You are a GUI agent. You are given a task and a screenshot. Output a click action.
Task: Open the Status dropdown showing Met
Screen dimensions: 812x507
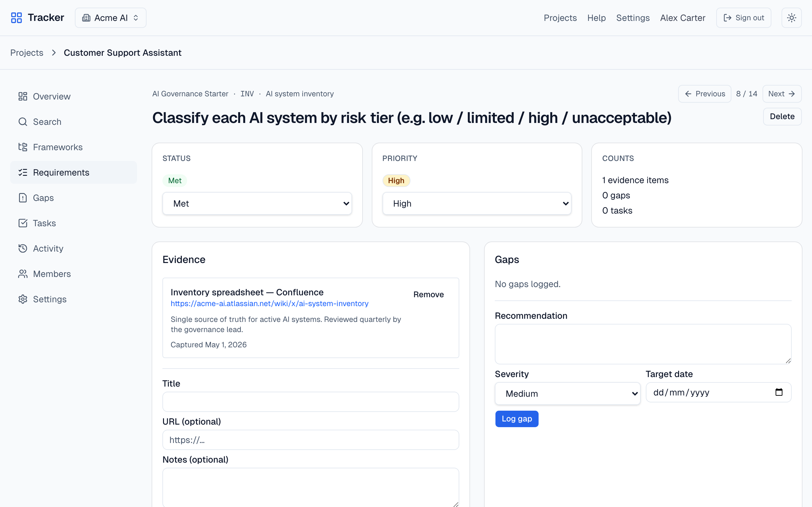tap(257, 203)
